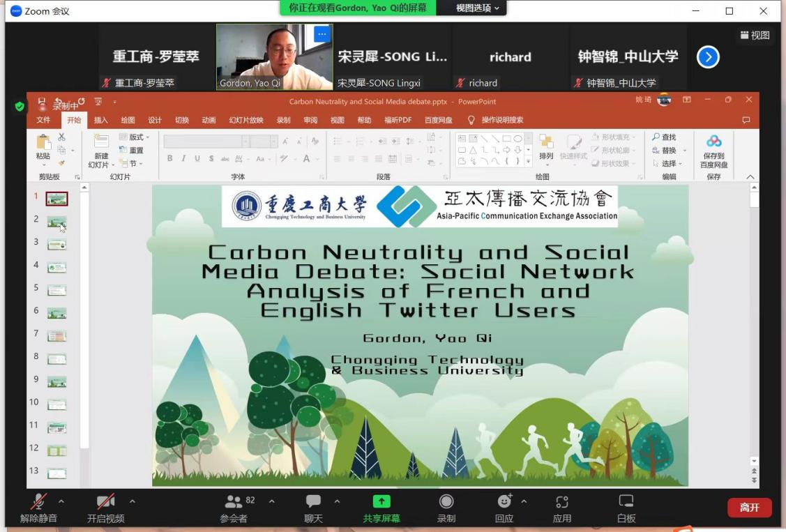Screen dimensions: 786x532
Task: Open the Apps icon
Action: pos(562,502)
